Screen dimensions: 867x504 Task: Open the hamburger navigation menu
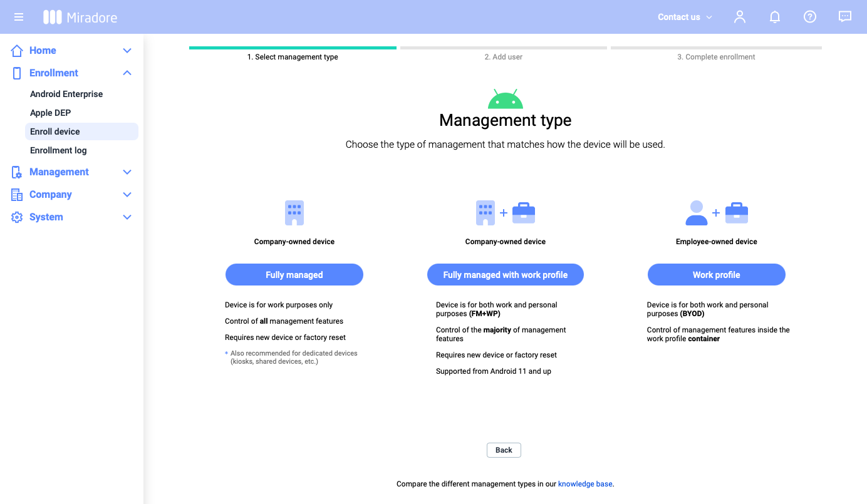pos(18,17)
